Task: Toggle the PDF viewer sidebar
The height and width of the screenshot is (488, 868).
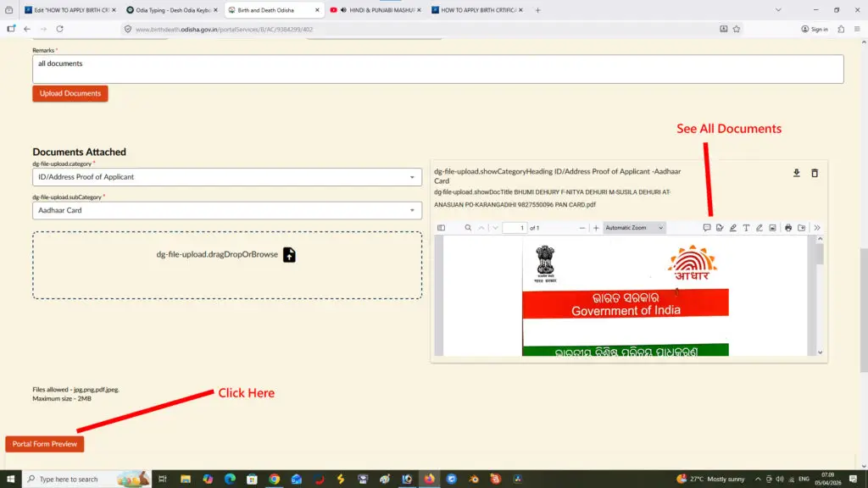Action: [441, 228]
